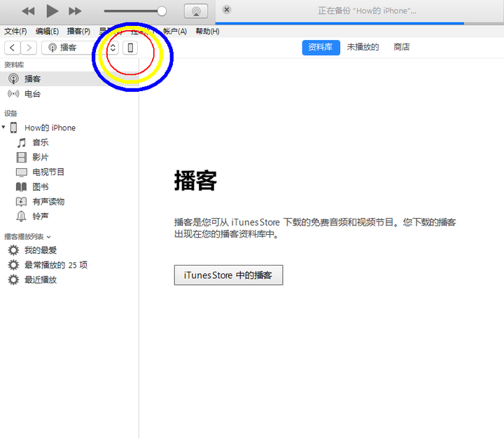The image size is (504, 438).
Task: Switch to the 资料库 tab
Action: click(321, 48)
